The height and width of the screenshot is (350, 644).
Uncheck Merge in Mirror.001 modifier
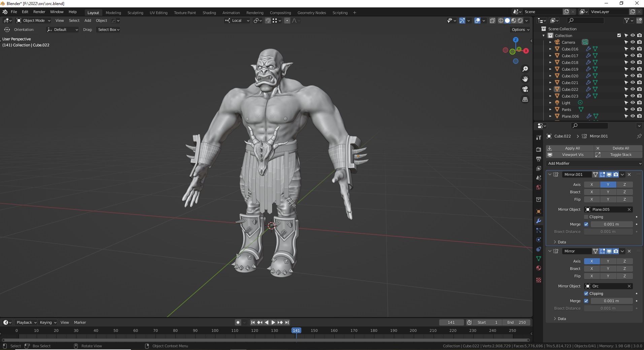(x=587, y=224)
